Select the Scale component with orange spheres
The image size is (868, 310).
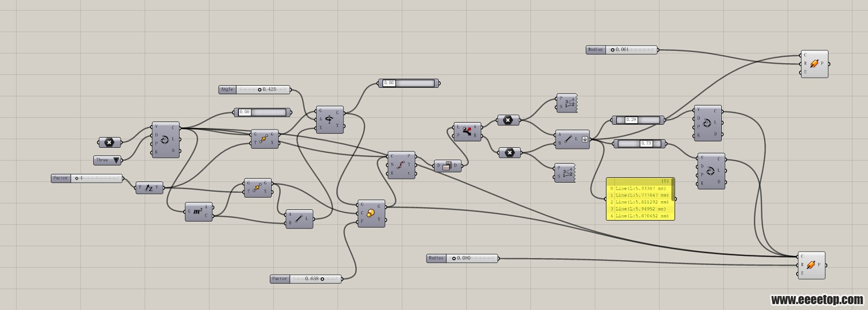(371, 214)
